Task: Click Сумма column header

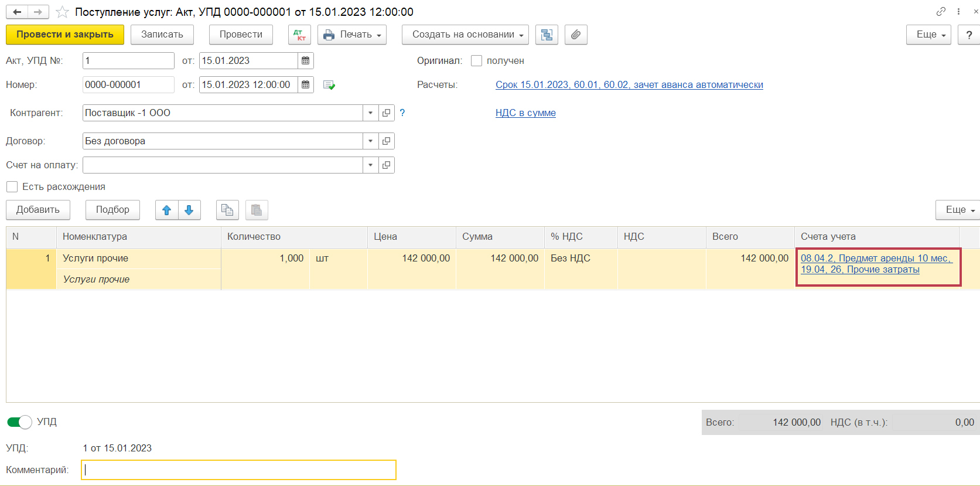Action: point(500,237)
